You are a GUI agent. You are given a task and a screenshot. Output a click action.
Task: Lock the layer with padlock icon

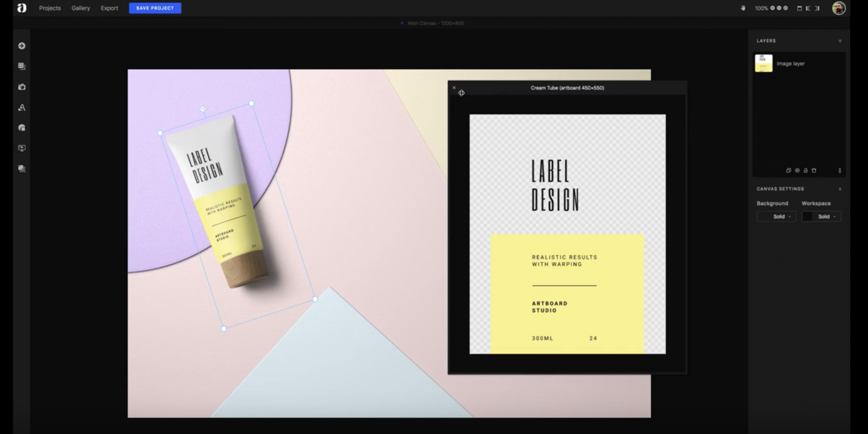806,170
